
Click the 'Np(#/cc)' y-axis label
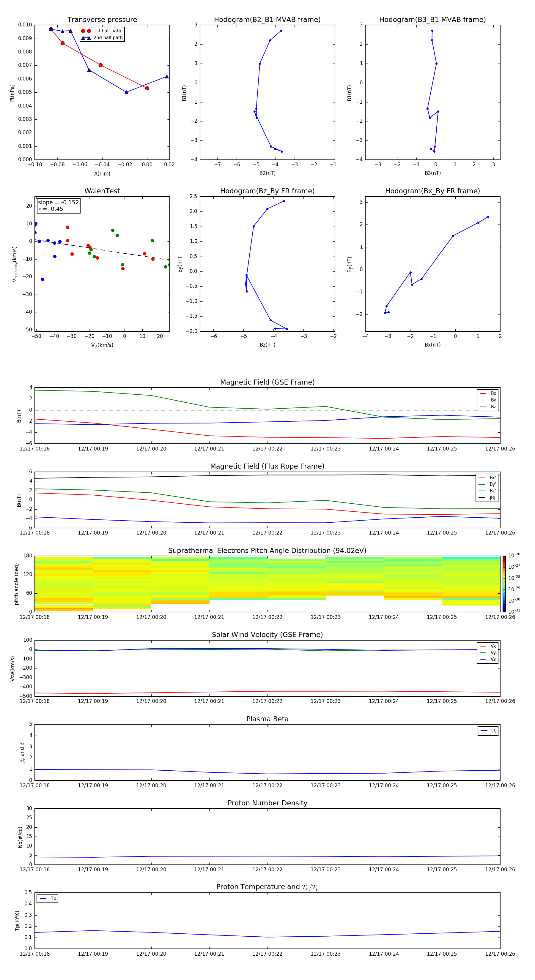click(x=20, y=837)
